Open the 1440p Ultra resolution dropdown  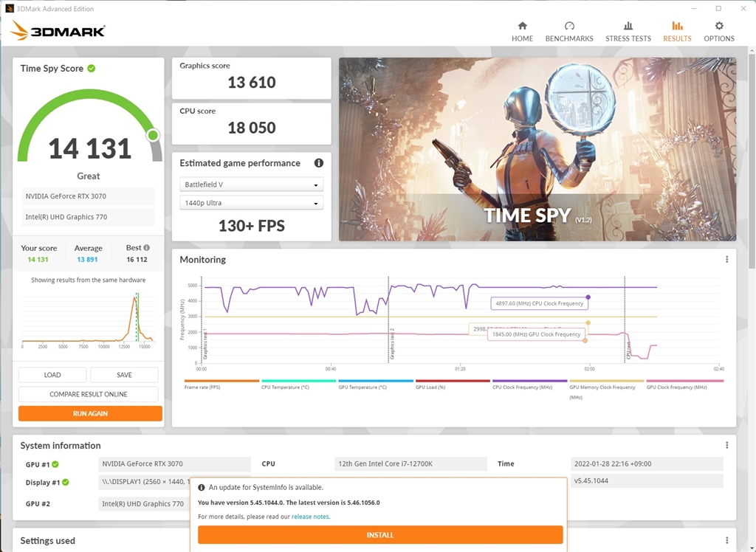[x=251, y=203]
